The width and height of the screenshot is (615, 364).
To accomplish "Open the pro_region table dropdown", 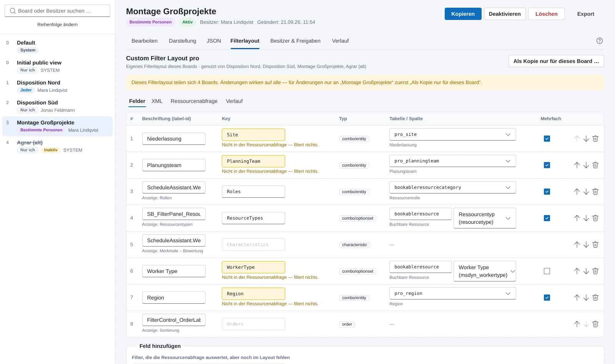I will coord(452,293).
